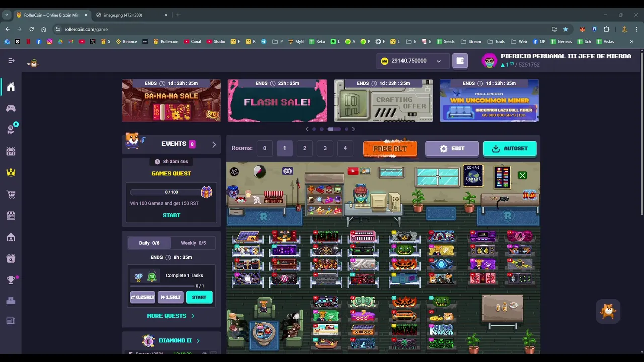
Task: Select room 3 tab
Action: [x=325, y=148]
